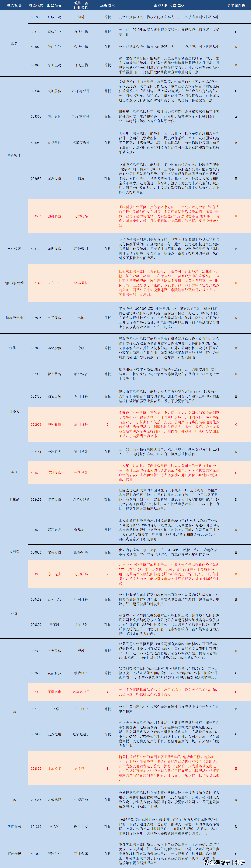Viewport: 251px width, 868px height.
Task: Click the 股票名称 column header
Action: point(54,5)
